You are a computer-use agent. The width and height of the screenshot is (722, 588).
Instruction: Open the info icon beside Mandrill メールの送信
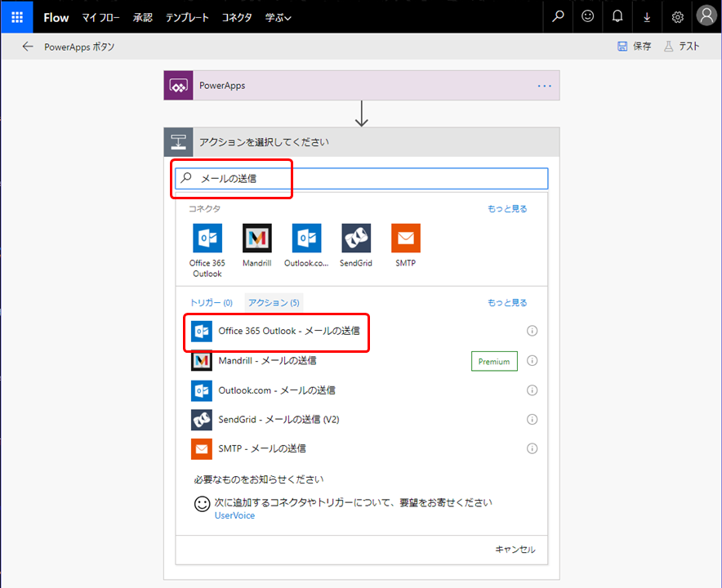click(x=532, y=360)
